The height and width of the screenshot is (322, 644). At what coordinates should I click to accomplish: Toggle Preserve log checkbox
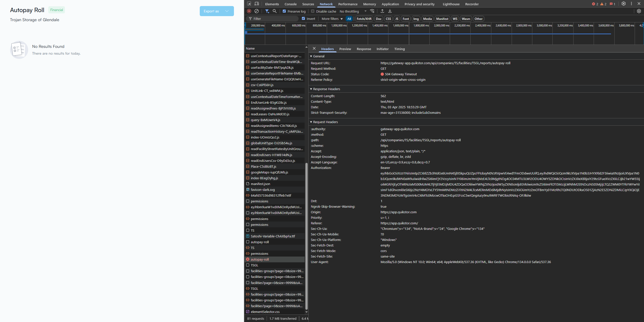pos(284,11)
